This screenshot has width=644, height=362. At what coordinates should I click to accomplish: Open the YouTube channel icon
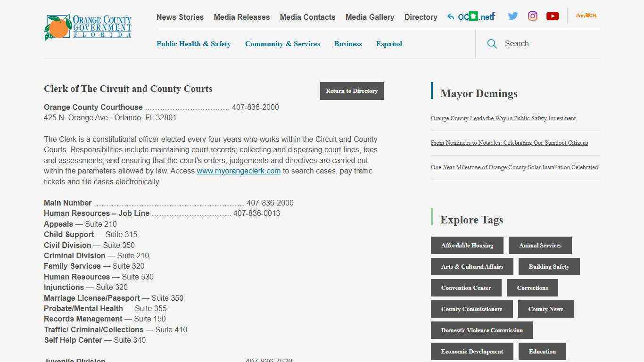click(552, 16)
